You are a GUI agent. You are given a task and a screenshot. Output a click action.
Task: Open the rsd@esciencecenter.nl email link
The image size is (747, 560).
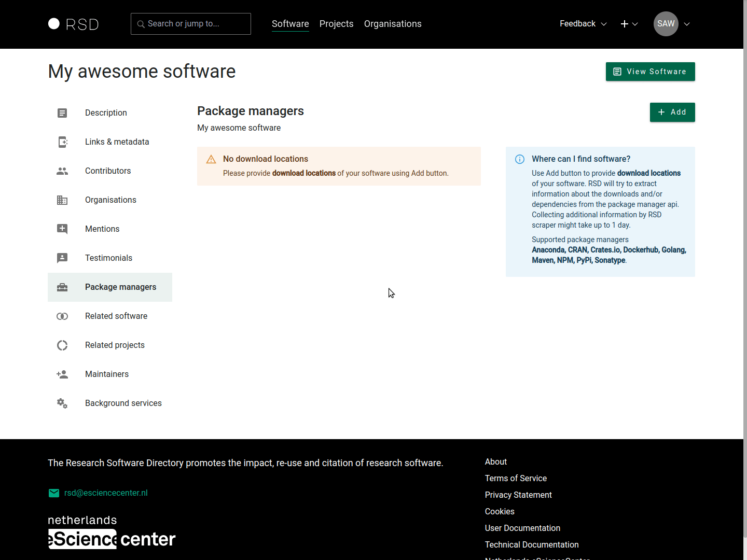[x=106, y=493]
